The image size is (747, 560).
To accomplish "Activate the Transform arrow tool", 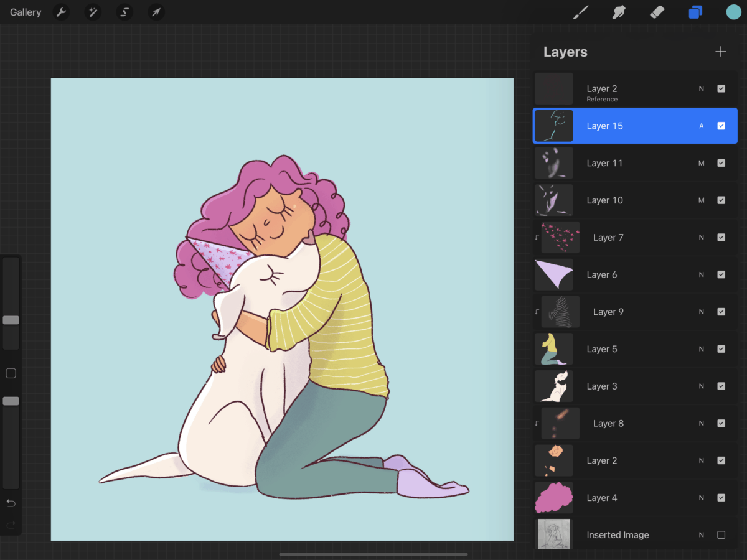I will (x=156, y=12).
